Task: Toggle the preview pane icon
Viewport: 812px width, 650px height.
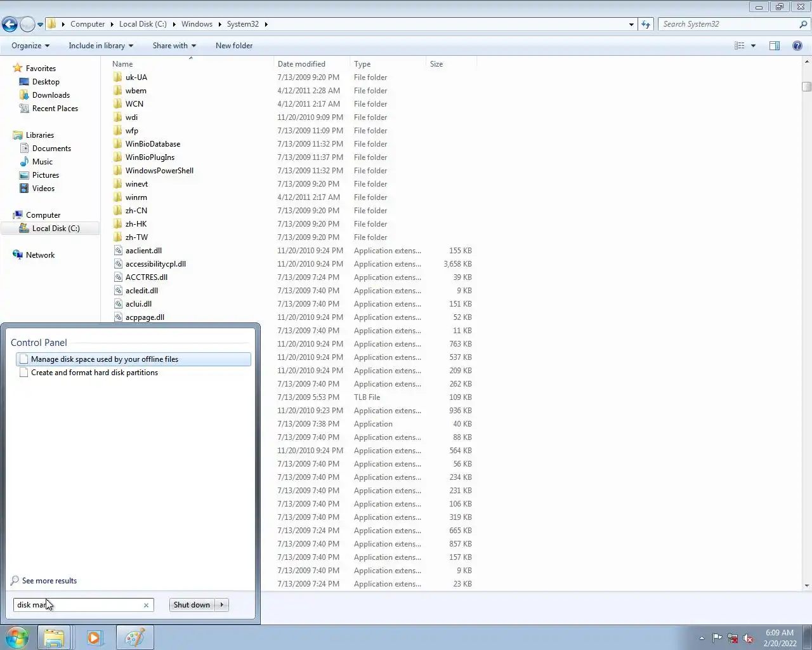Action: pos(775,46)
